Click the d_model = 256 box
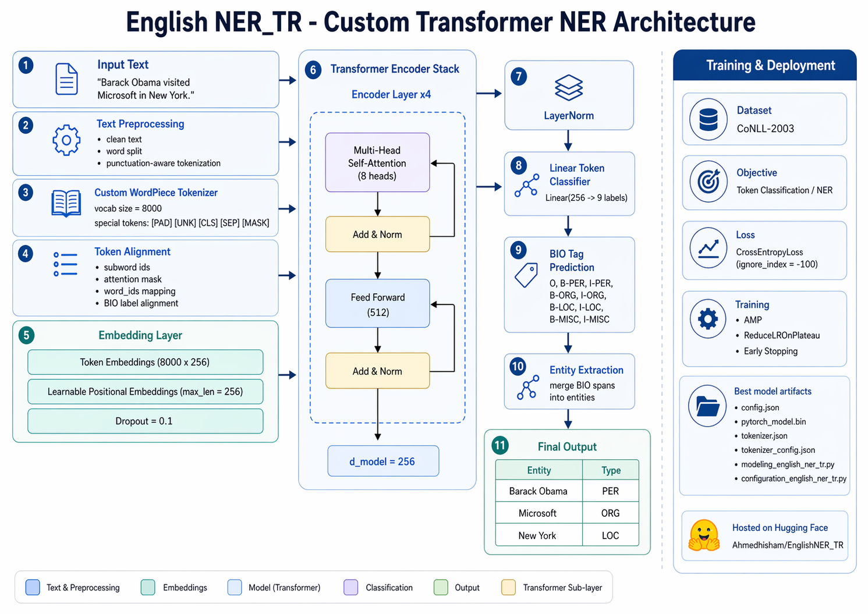The width and height of the screenshot is (868, 614). coord(383,461)
